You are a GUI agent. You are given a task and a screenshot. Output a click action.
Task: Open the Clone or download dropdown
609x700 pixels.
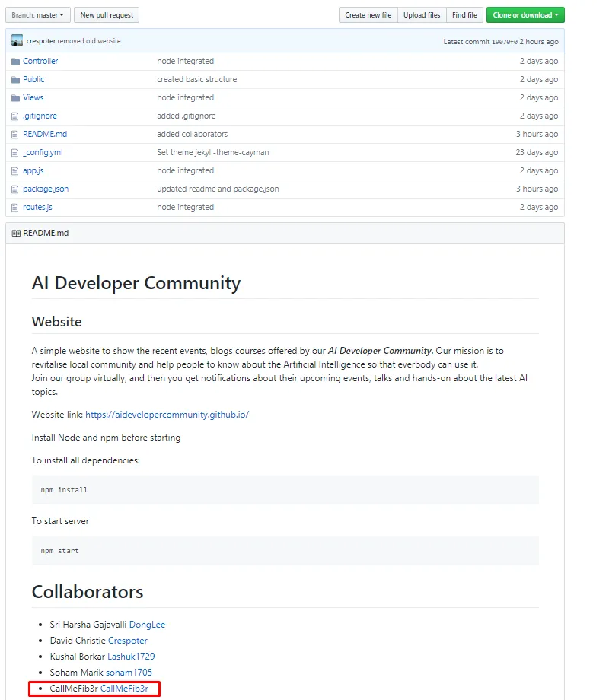click(525, 14)
